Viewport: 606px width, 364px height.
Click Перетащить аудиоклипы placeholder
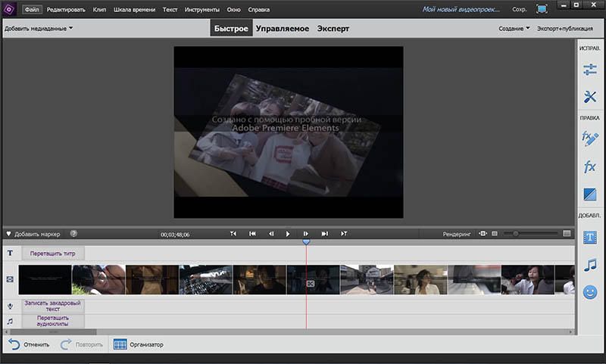tap(52, 321)
